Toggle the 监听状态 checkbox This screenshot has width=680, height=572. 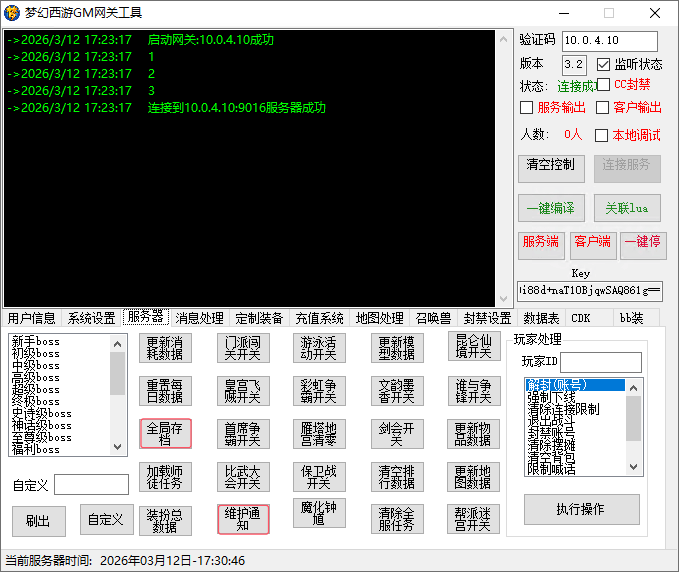[x=604, y=64]
